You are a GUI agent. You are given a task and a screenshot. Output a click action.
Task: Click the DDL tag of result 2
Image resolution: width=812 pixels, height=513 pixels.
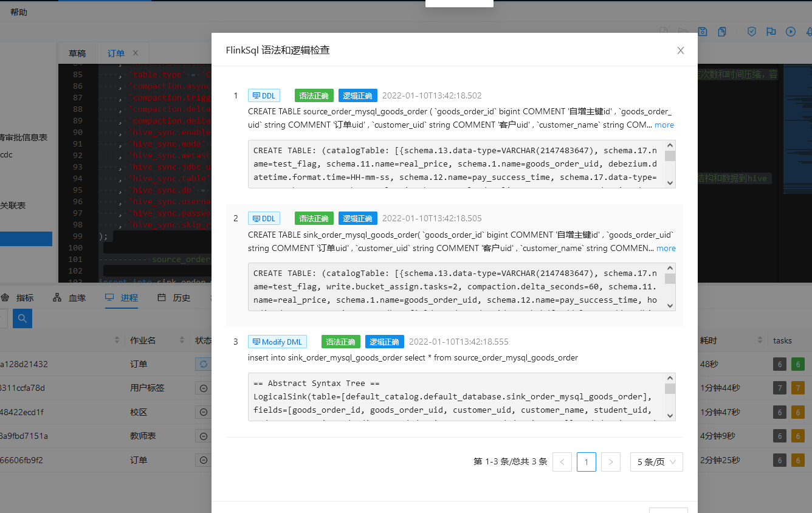point(264,218)
